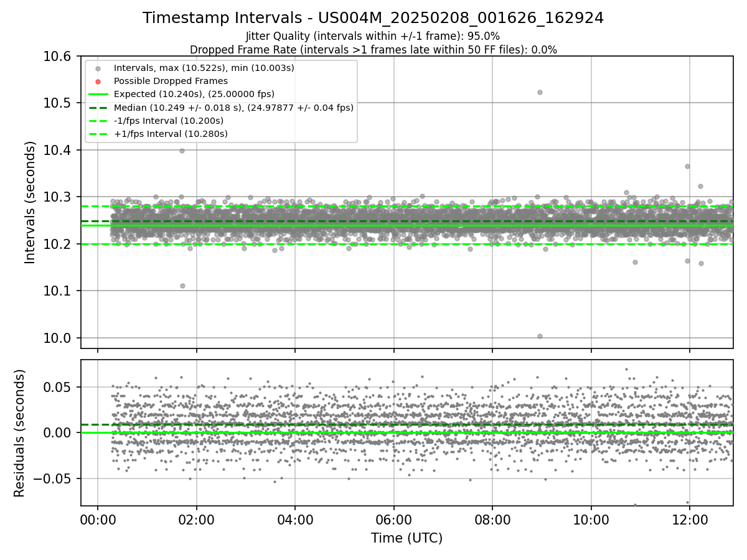The width and height of the screenshot is (747, 560).
Task: Click the '10.5' y-axis tick label
Action: 57,103
